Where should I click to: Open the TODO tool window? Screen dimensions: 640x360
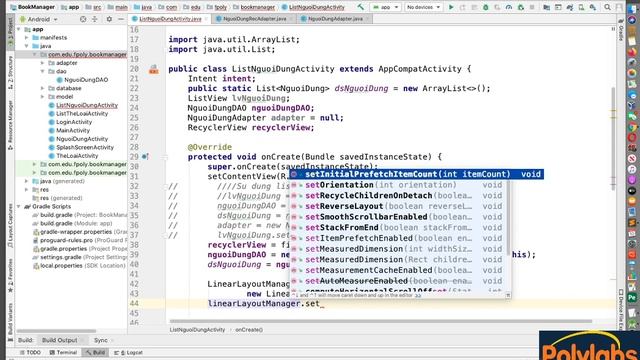[30, 352]
